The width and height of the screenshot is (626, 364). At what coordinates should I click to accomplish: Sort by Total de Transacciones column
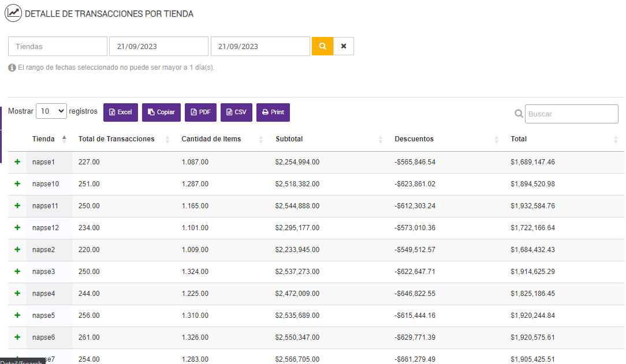(116, 139)
